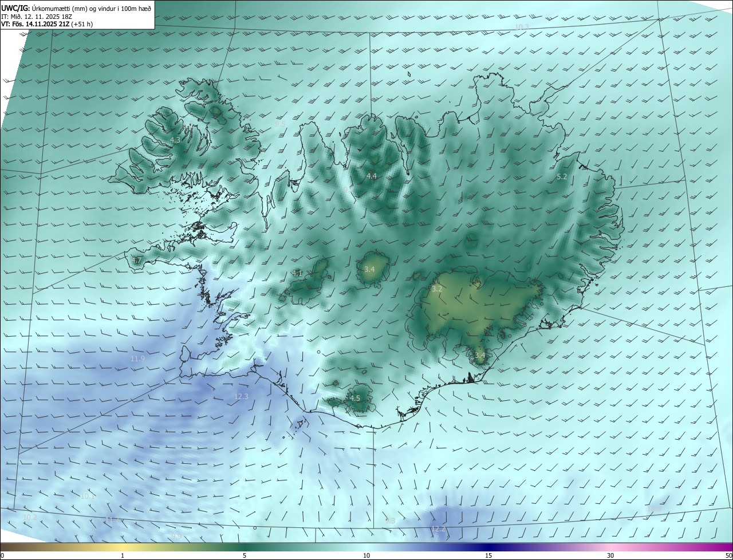Viewport: 733px width, 560px height.
Task: Click the 12.3 value off the Reykjanes coast
Action: 241,397
